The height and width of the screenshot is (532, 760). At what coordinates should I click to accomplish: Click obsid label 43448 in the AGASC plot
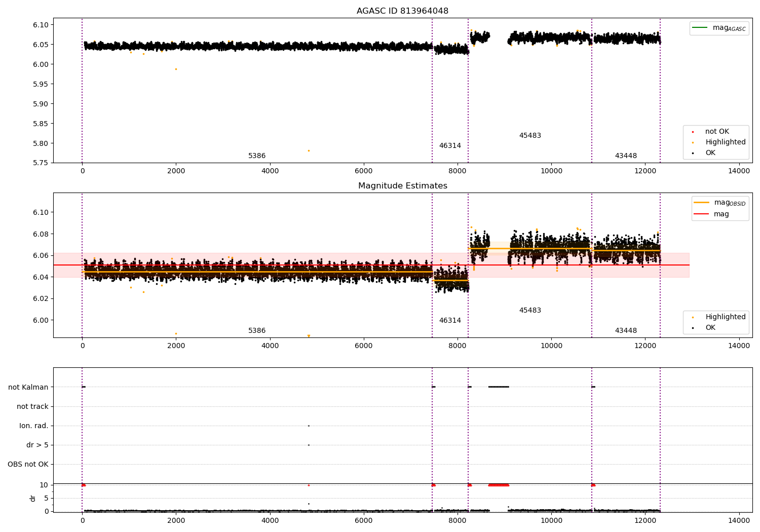(626, 156)
